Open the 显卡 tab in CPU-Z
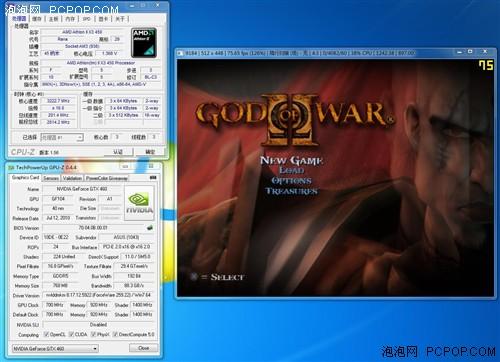Screen dimensions: 500x362 click(x=103, y=19)
